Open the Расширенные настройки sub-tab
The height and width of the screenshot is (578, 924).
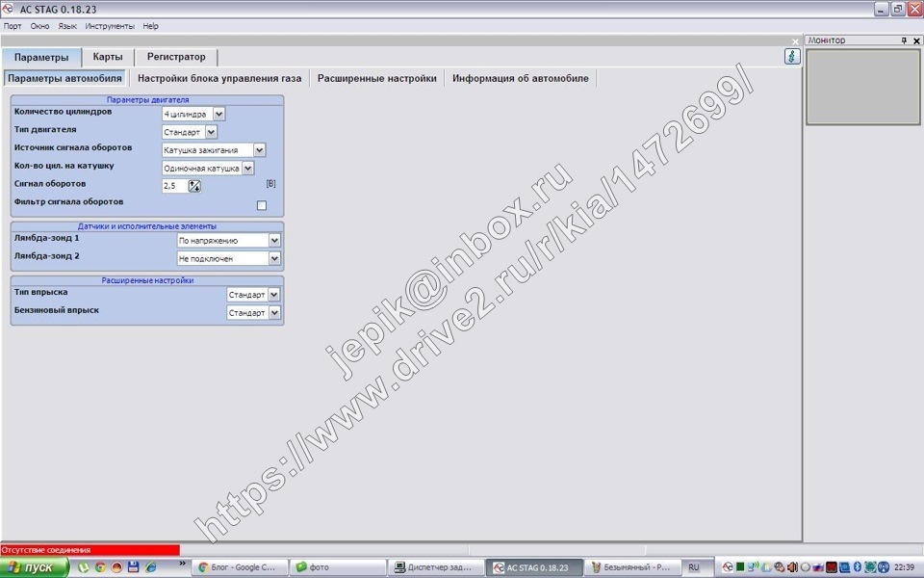(377, 78)
